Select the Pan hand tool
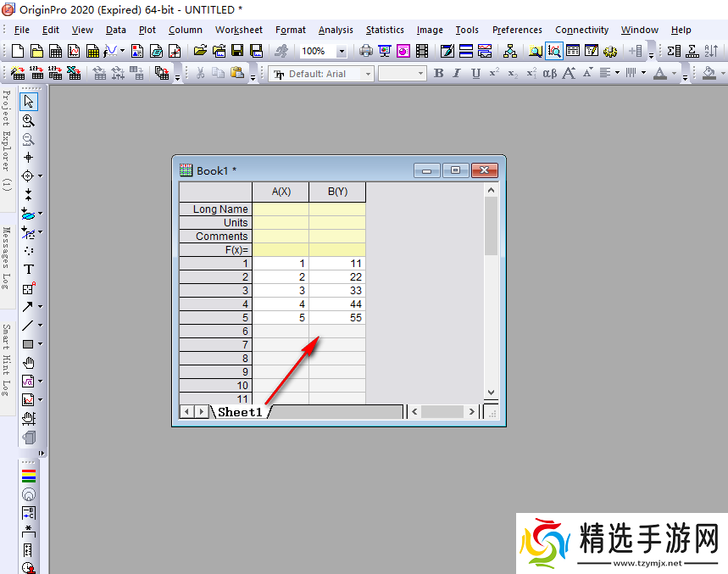The height and width of the screenshot is (574, 728). 28,363
